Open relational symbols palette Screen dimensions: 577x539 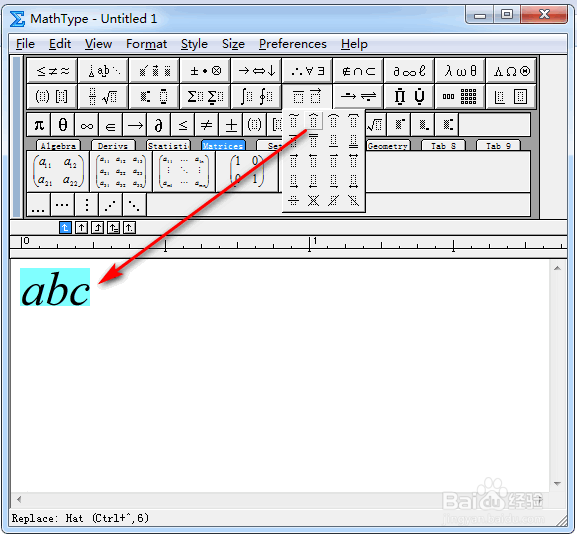52,70
